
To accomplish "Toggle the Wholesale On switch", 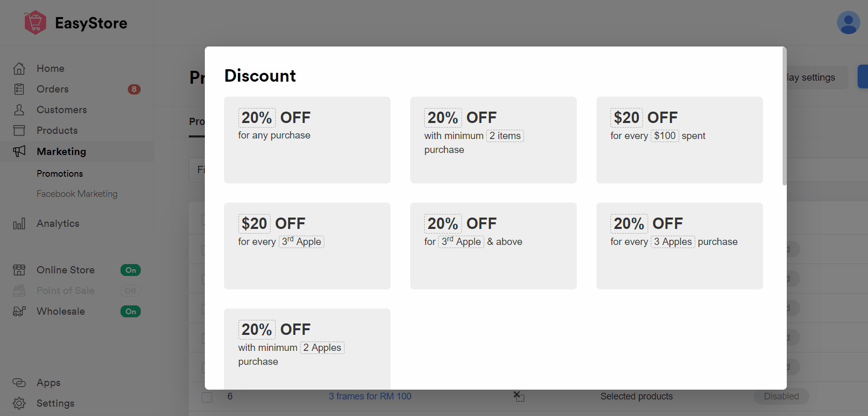I will coord(130,311).
